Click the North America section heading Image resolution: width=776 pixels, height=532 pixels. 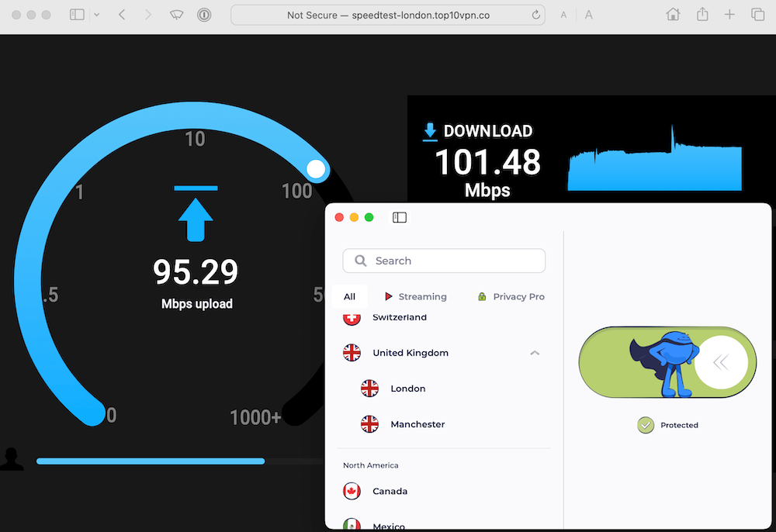tap(371, 465)
